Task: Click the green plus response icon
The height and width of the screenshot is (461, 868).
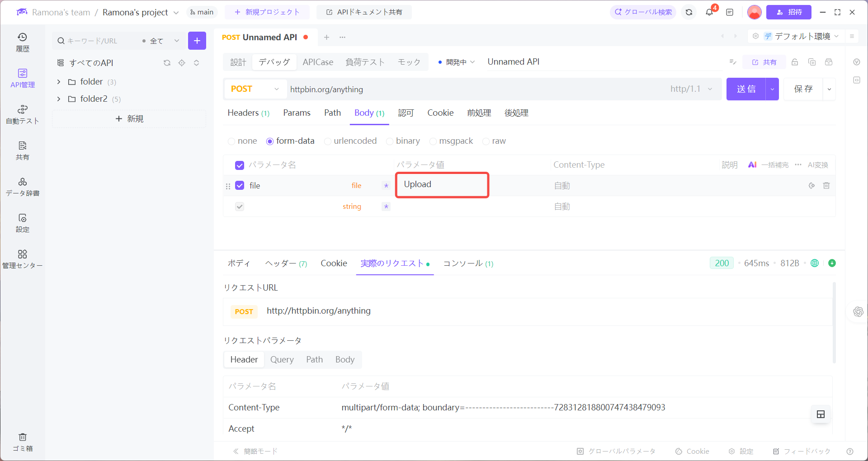Action: point(832,263)
